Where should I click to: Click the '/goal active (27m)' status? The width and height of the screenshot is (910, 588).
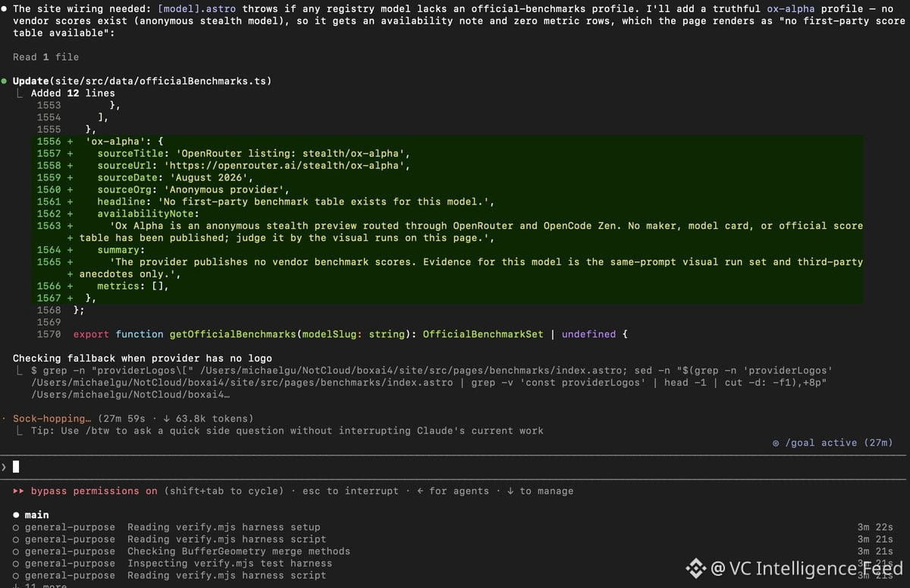pos(839,443)
